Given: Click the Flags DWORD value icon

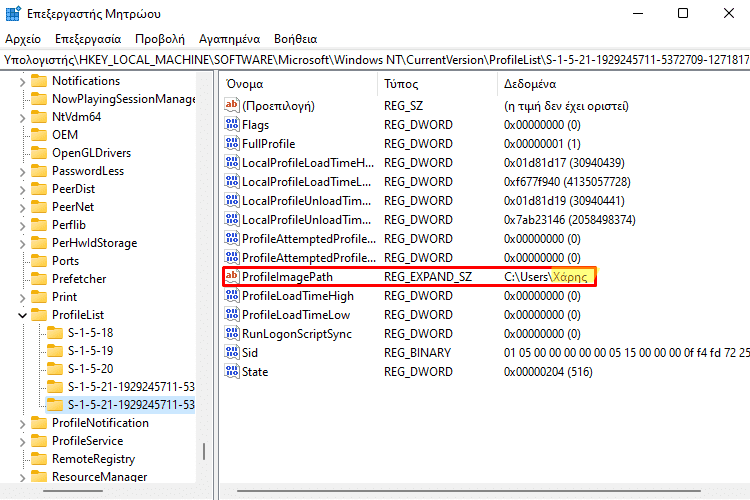Looking at the screenshot, I should click(232, 124).
